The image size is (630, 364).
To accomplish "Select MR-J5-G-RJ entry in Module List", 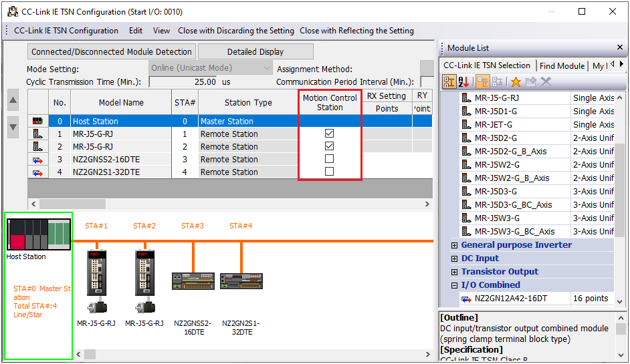I will tap(497, 98).
